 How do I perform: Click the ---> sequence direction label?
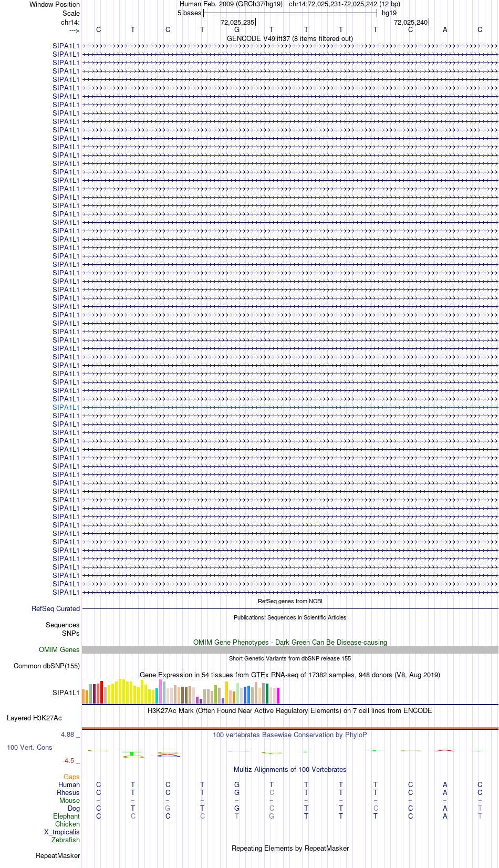click(74, 30)
